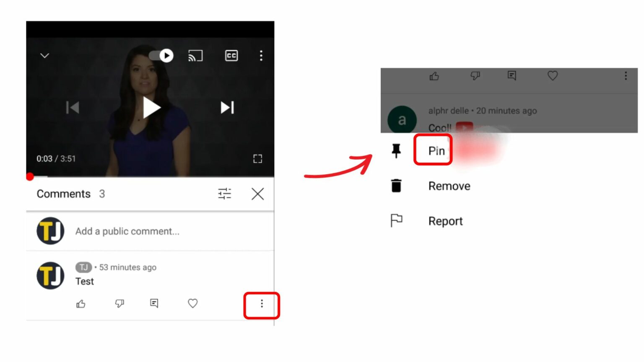644x362 pixels.
Task: Dislike alphr delle's Cool comment
Action: click(475, 76)
